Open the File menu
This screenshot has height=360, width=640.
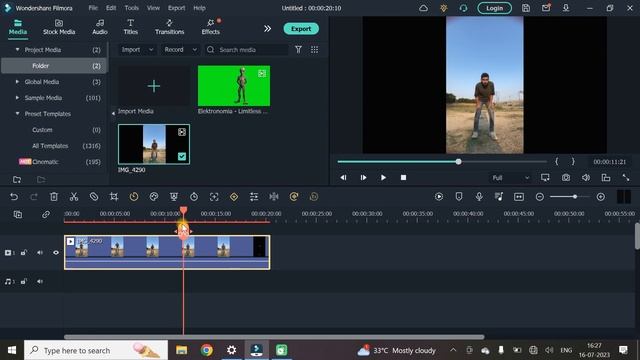click(x=93, y=8)
